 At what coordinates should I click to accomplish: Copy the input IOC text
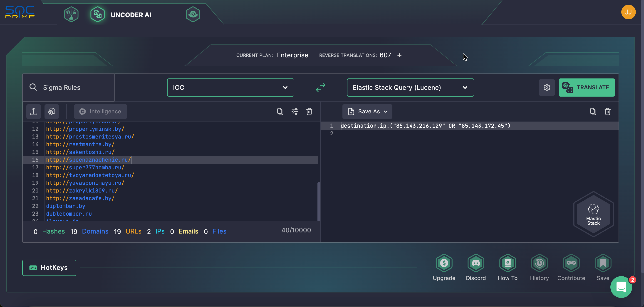point(280,111)
